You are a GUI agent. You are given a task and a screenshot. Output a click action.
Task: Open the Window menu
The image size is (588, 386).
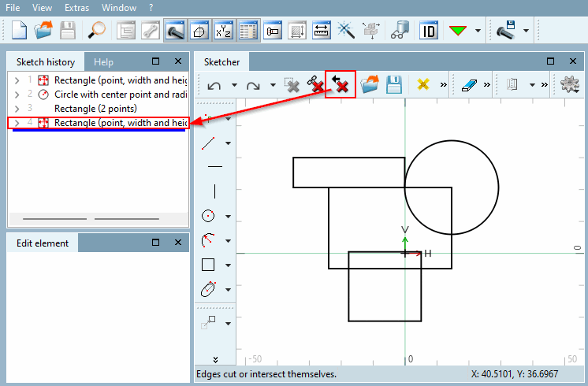[x=119, y=8]
